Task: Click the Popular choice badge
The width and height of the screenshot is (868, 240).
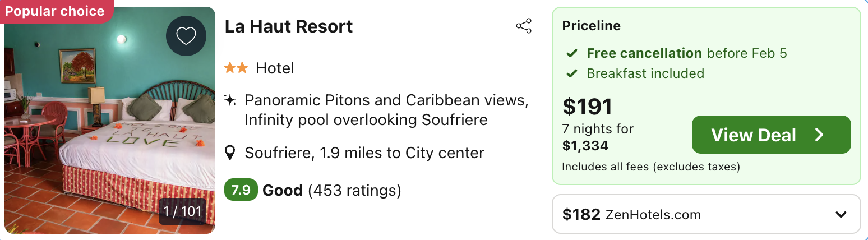Action: (x=54, y=11)
